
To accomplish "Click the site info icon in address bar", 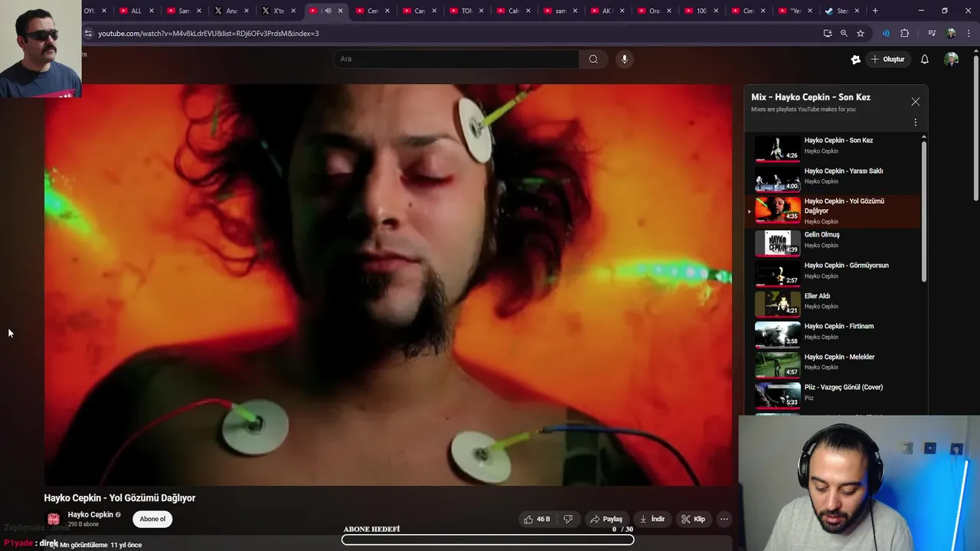I will 88,34.
